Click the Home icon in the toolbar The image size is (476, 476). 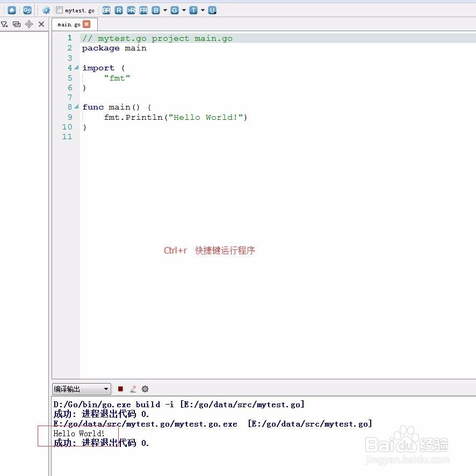[11, 10]
